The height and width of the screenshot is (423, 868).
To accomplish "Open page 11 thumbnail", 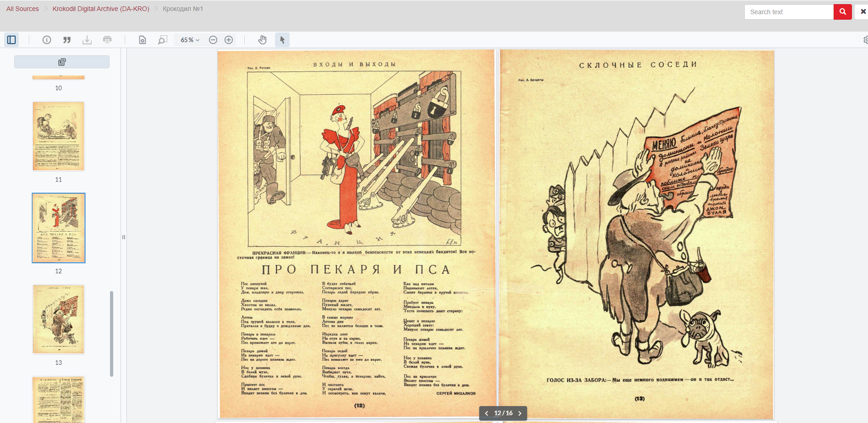I will 59,136.
